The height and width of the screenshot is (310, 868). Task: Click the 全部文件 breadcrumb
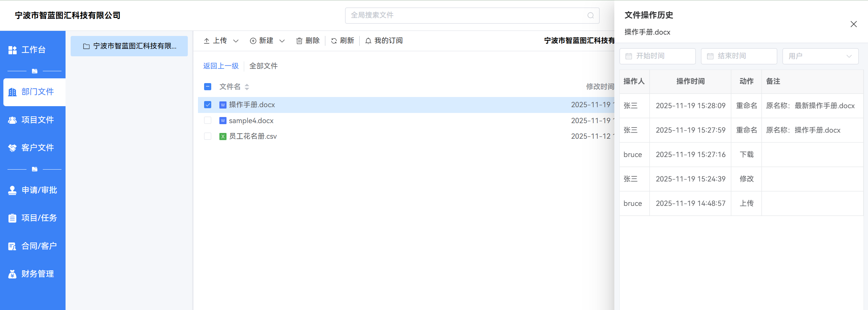click(x=263, y=66)
